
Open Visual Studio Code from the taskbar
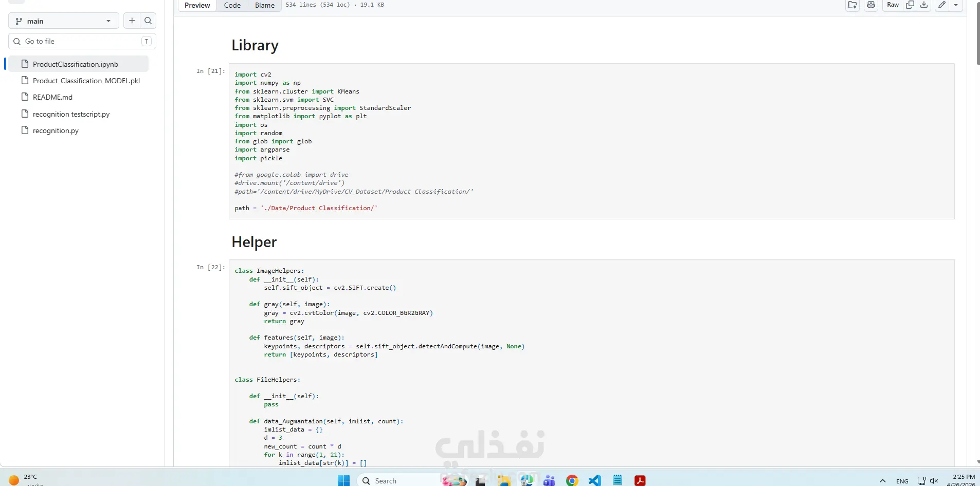click(595, 480)
